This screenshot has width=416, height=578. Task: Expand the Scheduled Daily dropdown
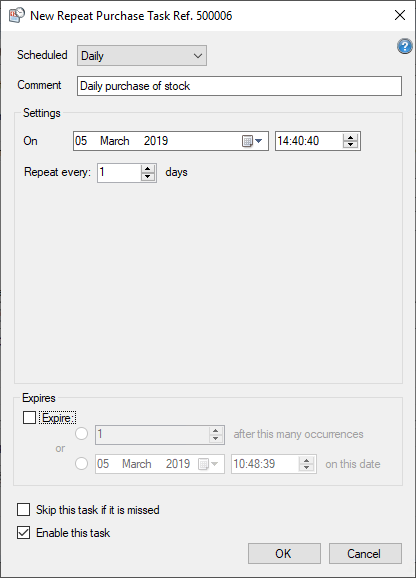[142, 56]
